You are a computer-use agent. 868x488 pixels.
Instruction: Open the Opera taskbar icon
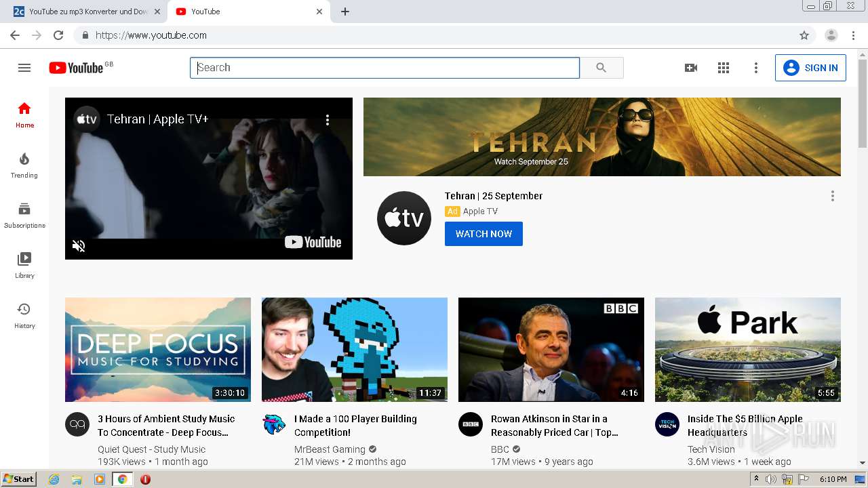pos(145,479)
